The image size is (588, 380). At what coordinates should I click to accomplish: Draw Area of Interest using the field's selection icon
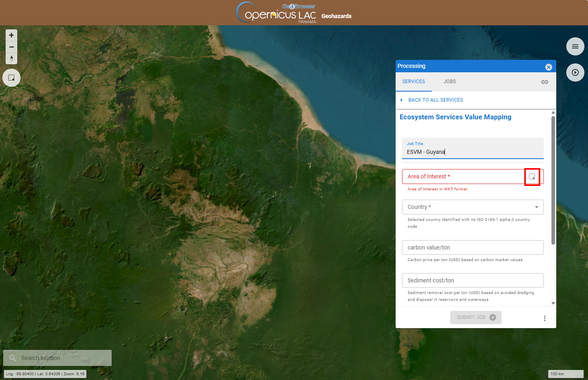pyautogui.click(x=532, y=177)
